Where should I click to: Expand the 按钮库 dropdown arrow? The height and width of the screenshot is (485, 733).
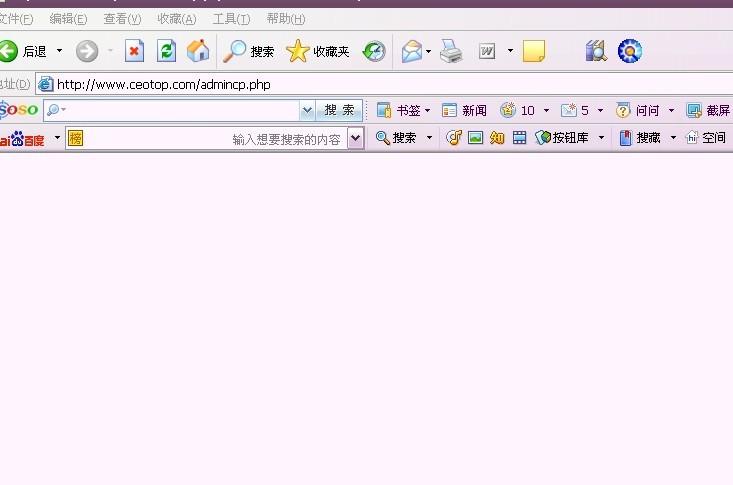pyautogui.click(x=601, y=138)
